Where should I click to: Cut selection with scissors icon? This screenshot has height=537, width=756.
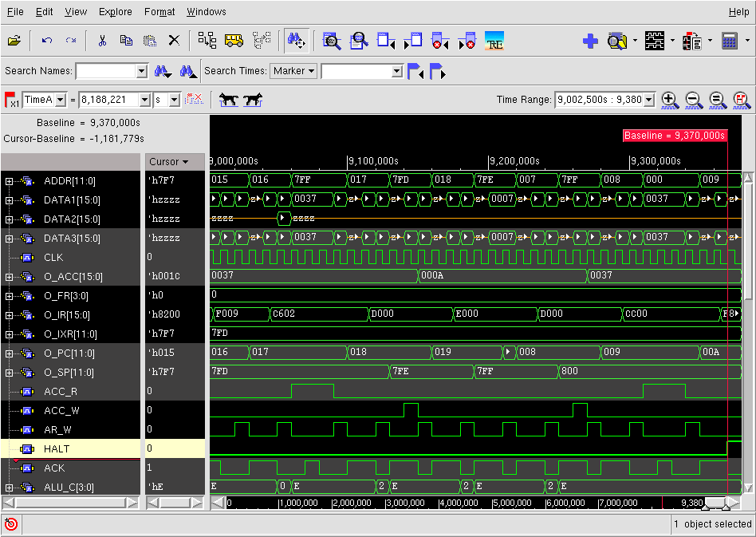(102, 41)
